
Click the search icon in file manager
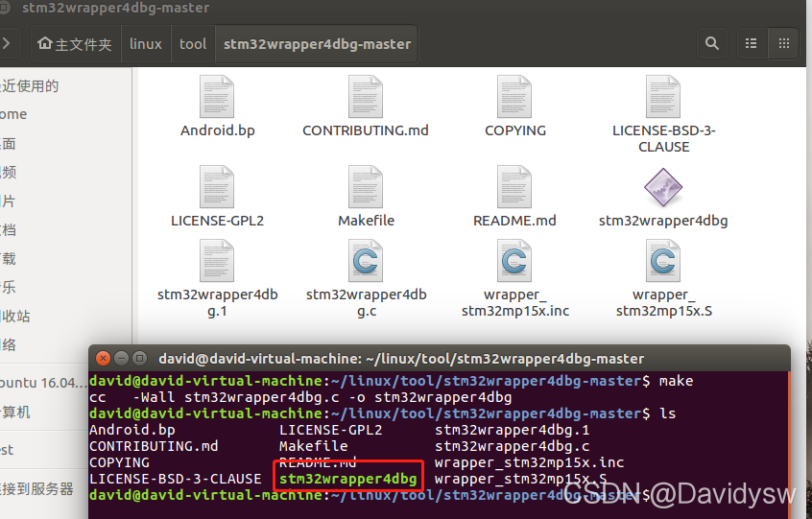click(712, 43)
